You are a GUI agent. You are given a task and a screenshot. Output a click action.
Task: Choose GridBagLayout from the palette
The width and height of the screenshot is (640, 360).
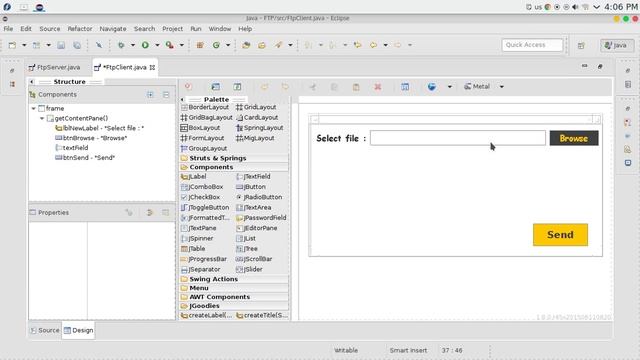click(207, 117)
